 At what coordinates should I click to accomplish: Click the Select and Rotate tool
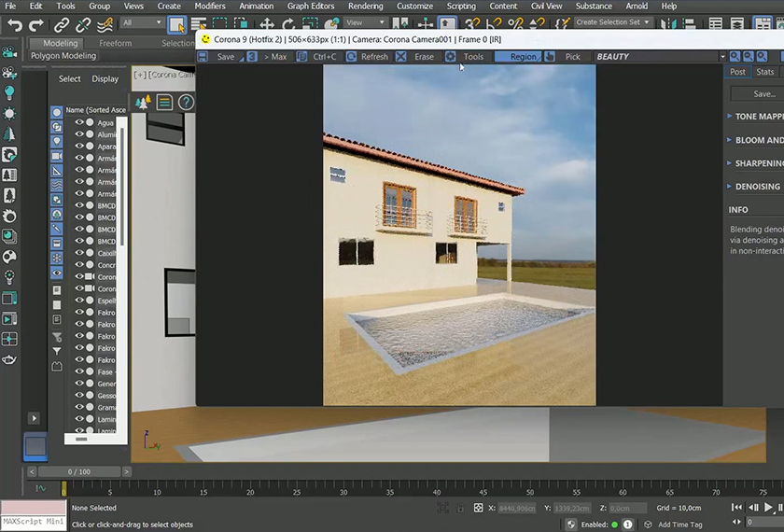point(288,24)
